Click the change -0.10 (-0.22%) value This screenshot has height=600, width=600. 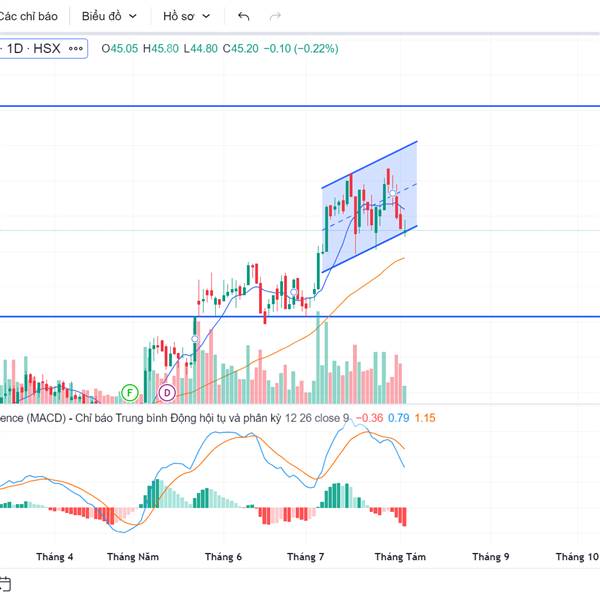[x=301, y=49]
